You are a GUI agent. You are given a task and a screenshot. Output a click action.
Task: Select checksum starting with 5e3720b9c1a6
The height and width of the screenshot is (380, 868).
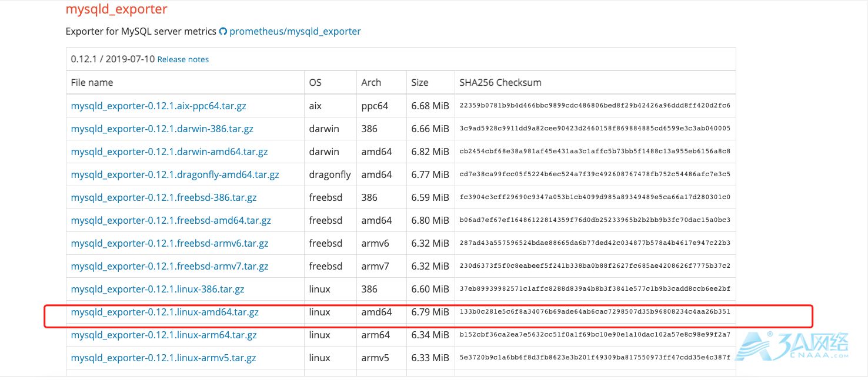(595, 358)
